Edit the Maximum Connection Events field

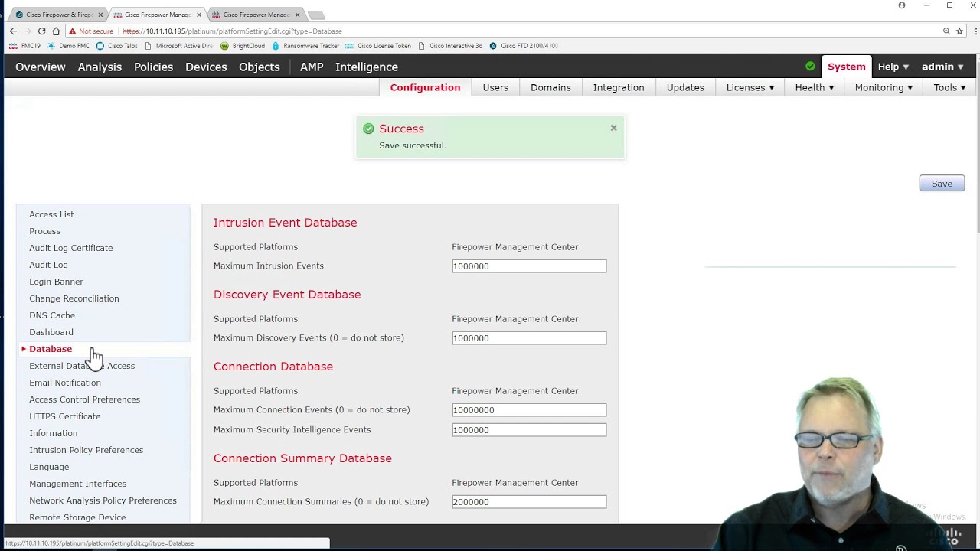529,410
